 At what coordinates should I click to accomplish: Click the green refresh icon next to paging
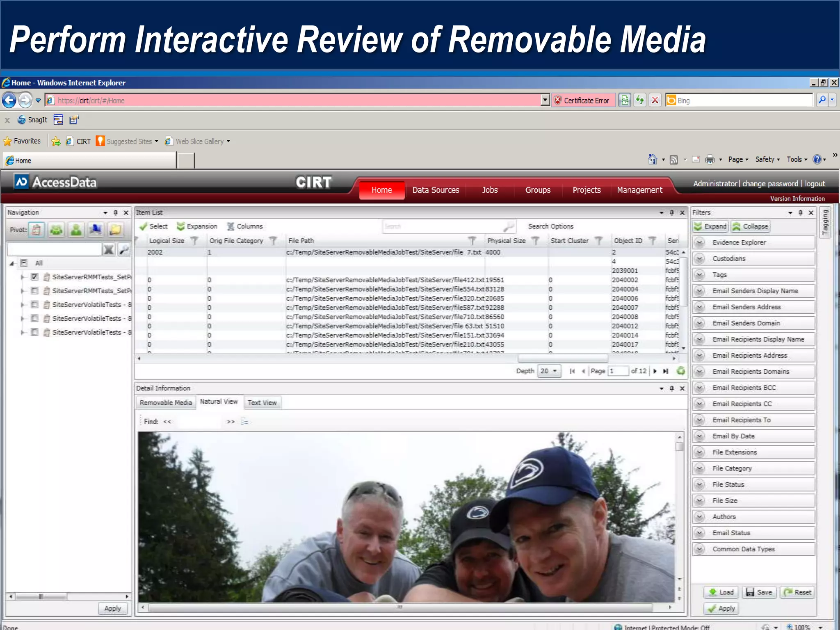pyautogui.click(x=681, y=371)
